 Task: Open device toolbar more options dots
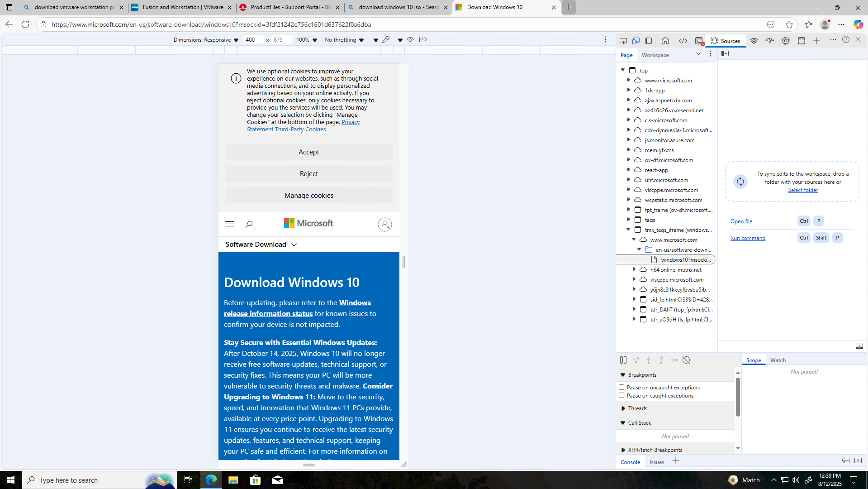point(606,40)
